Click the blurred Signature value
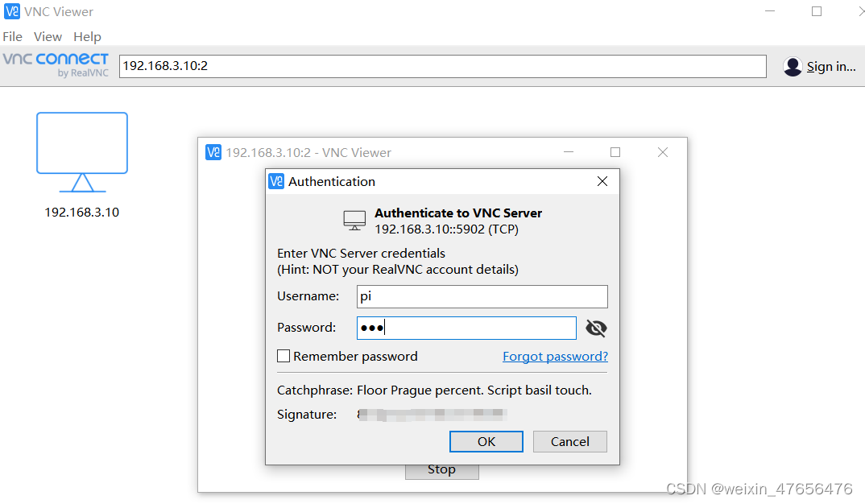Screen dimensions: 865x504 (x=432, y=415)
